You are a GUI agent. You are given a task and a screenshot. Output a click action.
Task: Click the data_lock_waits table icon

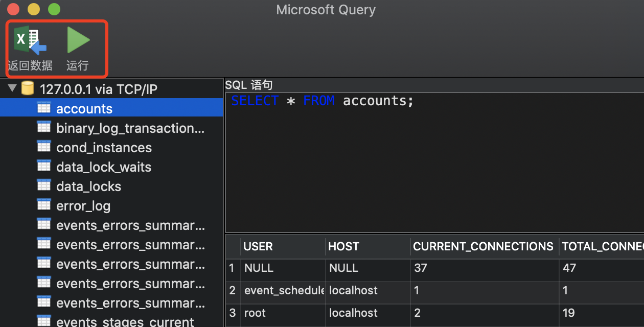pyautogui.click(x=44, y=167)
